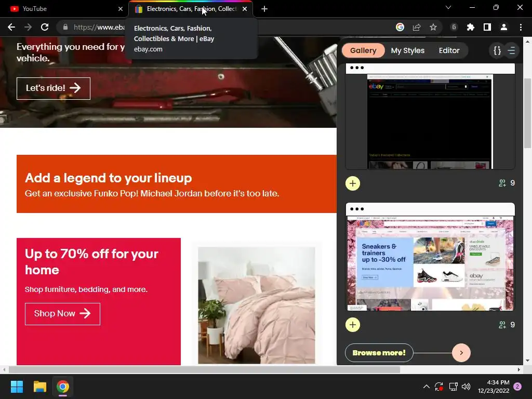Open File Explorer from taskbar

coord(39,387)
